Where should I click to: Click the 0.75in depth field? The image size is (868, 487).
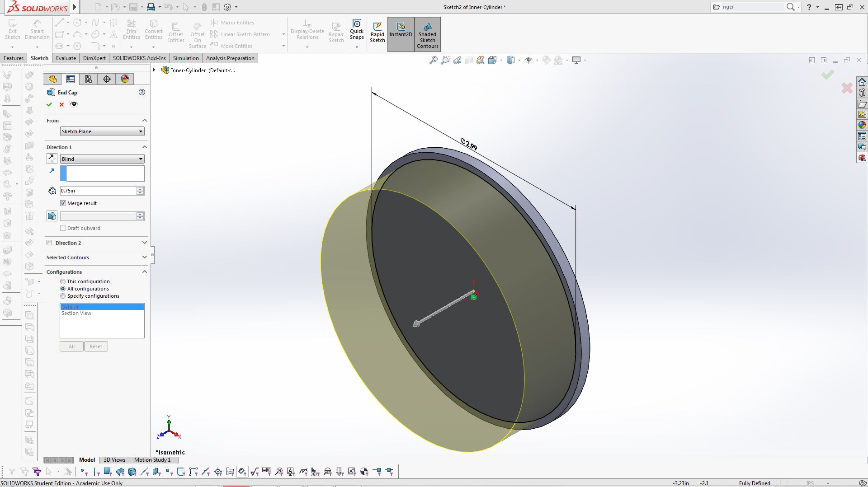pos(98,191)
